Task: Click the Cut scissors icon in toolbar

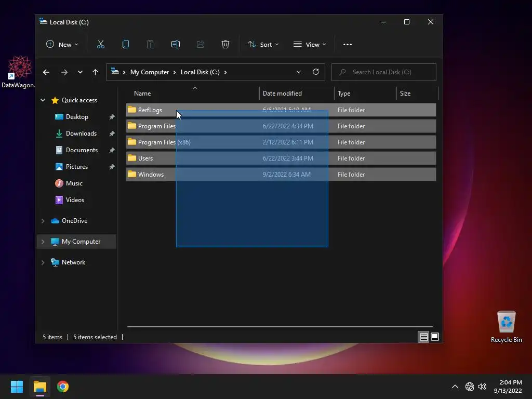Action: pos(100,45)
